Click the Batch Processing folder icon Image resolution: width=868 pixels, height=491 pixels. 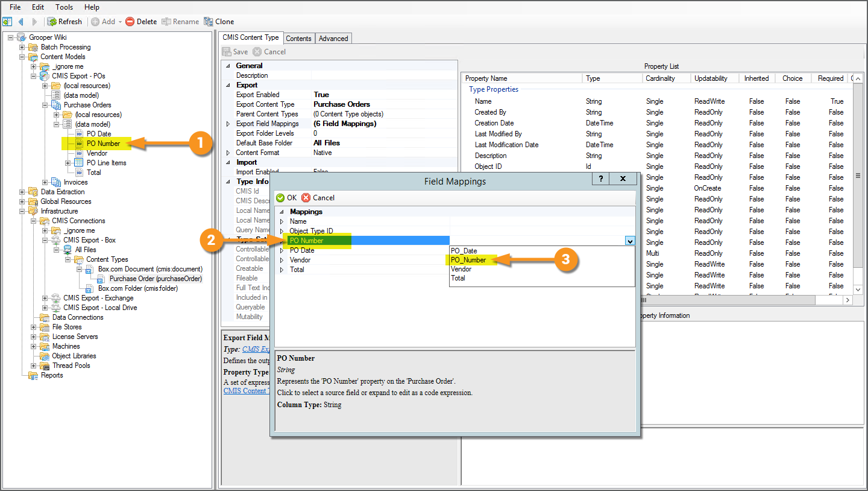pos(33,47)
